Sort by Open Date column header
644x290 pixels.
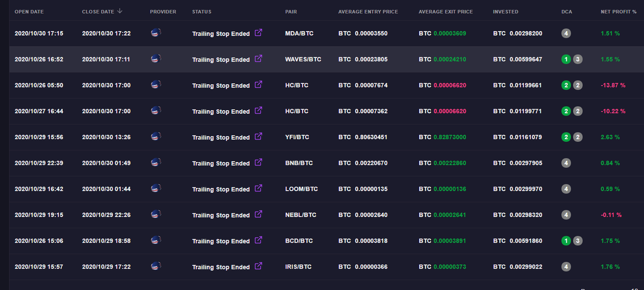coord(29,11)
